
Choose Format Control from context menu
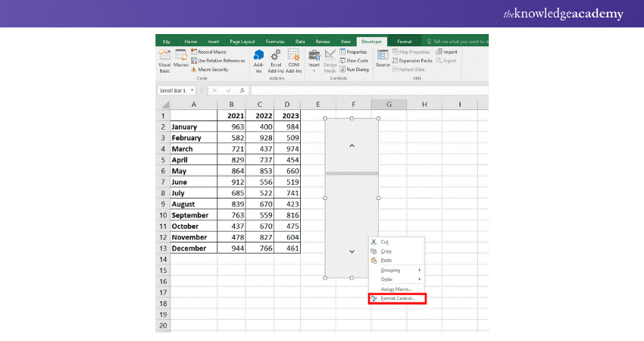click(x=397, y=299)
